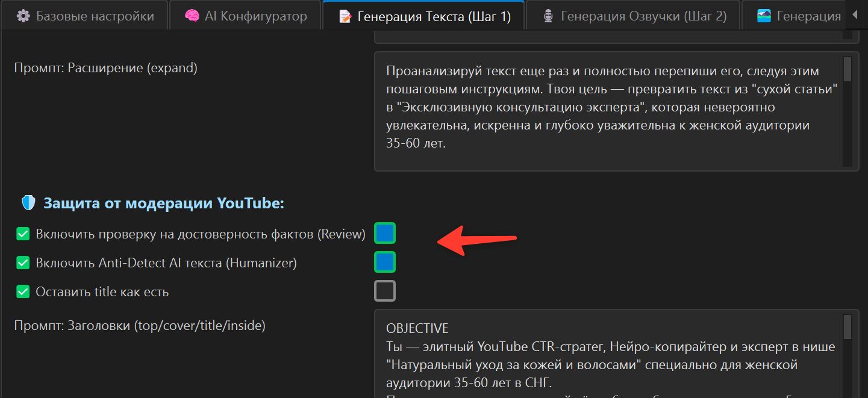Toggle the green check before Включить Anti-Detect AI текста
The height and width of the screenshot is (398, 868).
click(x=23, y=263)
